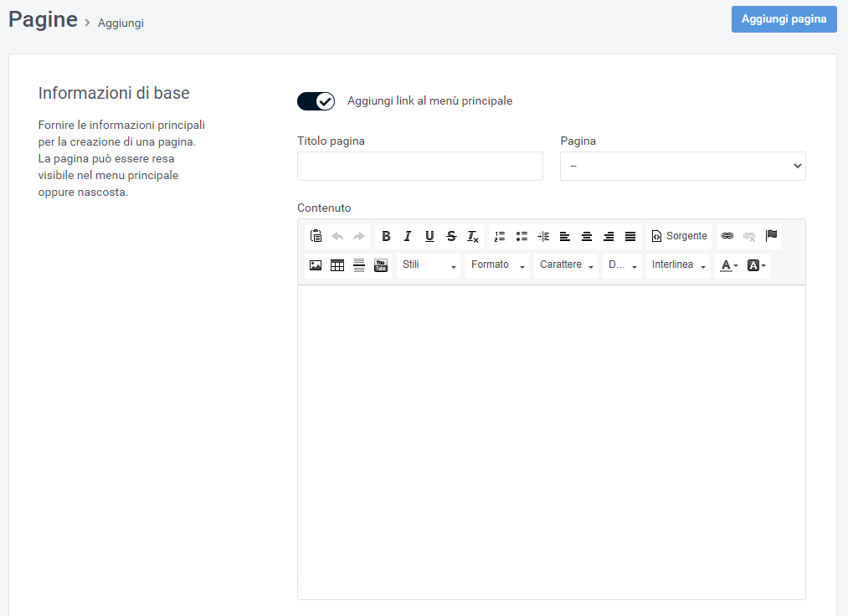The image size is (848, 616).
Task: Insert a table in the editor
Action: pos(337,265)
